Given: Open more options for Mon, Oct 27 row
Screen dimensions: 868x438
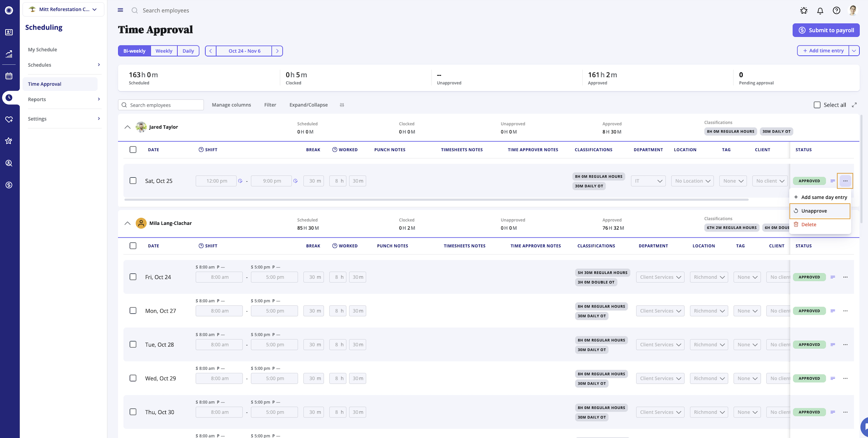Looking at the screenshot, I should pyautogui.click(x=845, y=311).
